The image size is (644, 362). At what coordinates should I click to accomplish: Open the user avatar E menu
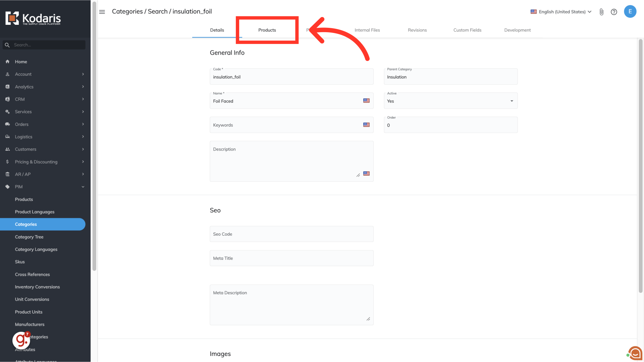[630, 11]
